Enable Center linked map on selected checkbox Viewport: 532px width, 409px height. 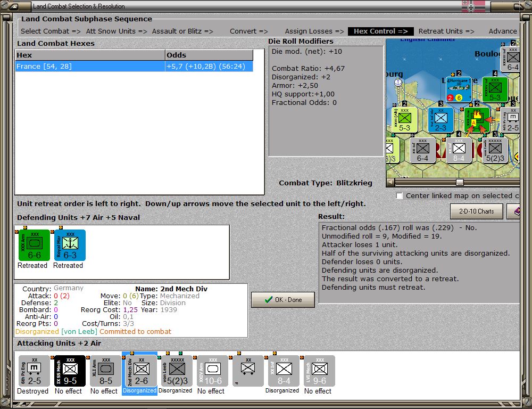point(400,196)
